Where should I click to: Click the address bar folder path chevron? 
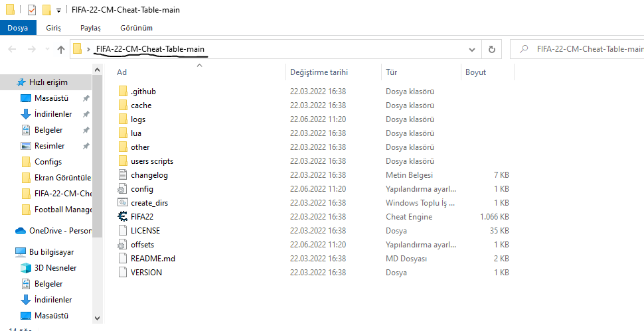(88, 50)
